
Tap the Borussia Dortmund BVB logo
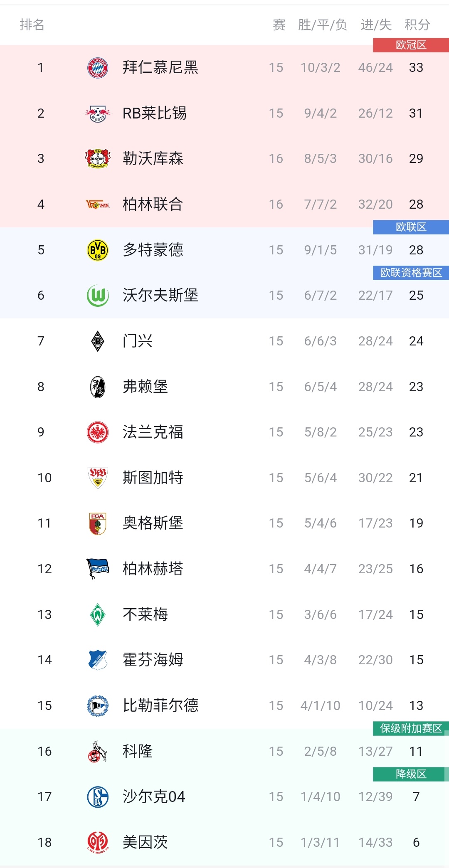pyautogui.click(x=98, y=250)
